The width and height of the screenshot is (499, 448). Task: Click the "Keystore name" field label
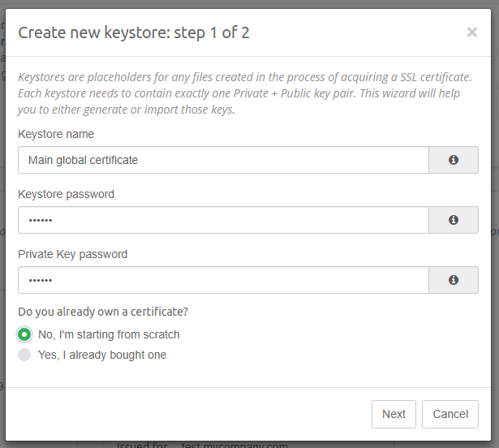pyautogui.click(x=56, y=134)
